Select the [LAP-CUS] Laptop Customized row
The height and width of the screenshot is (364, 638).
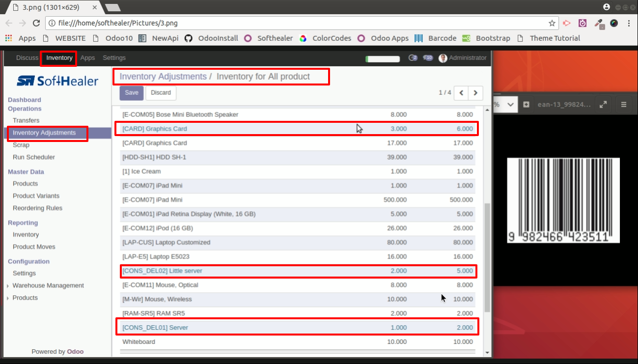tap(298, 242)
